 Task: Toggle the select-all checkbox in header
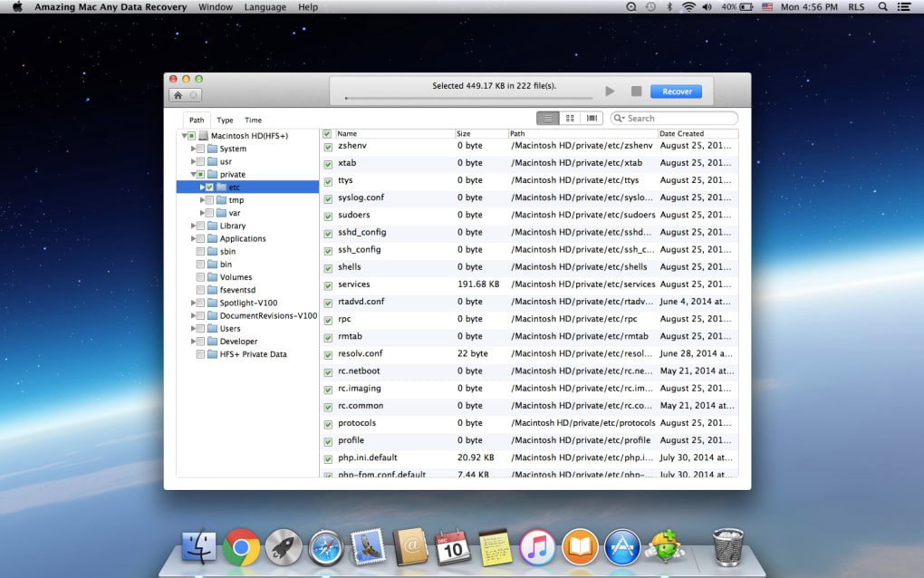(x=327, y=134)
